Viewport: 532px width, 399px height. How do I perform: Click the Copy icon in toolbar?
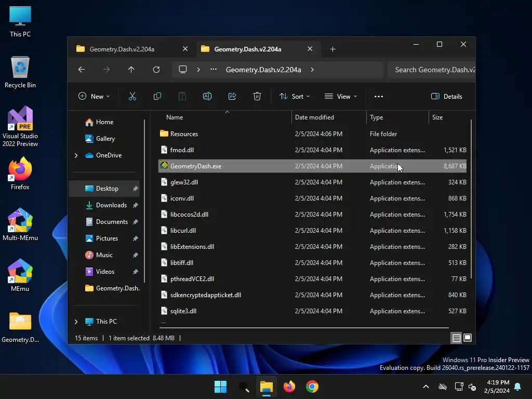[157, 96]
